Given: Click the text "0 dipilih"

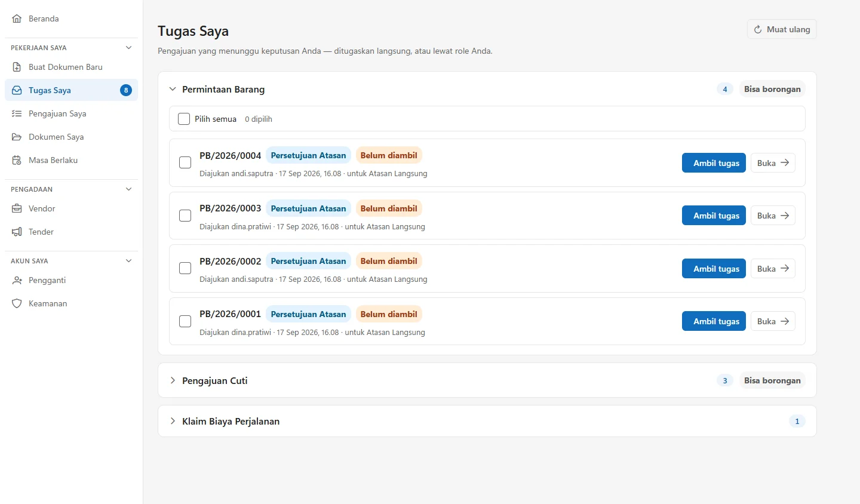Looking at the screenshot, I should pos(259,119).
